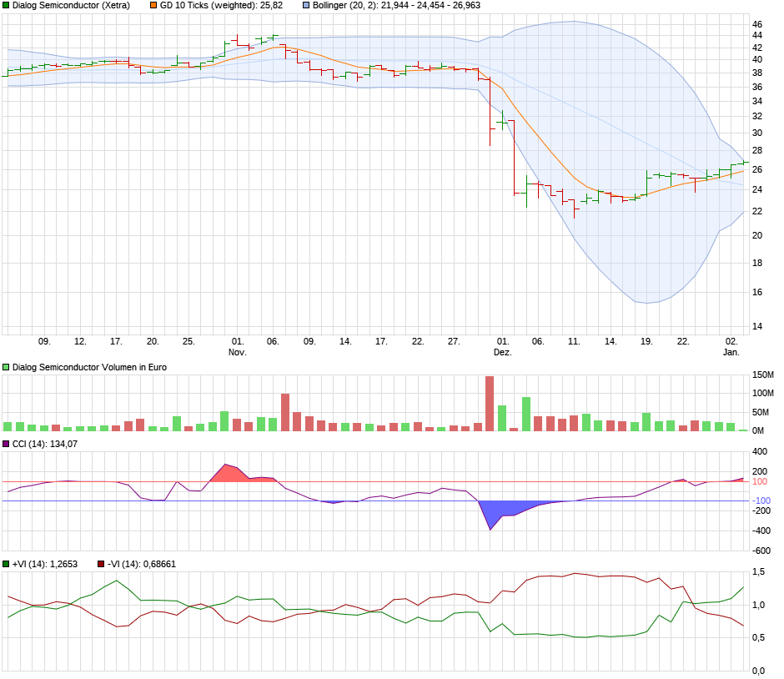The height and width of the screenshot is (679, 784).
Task: Click the '0M' volume axis value
Action: point(758,431)
